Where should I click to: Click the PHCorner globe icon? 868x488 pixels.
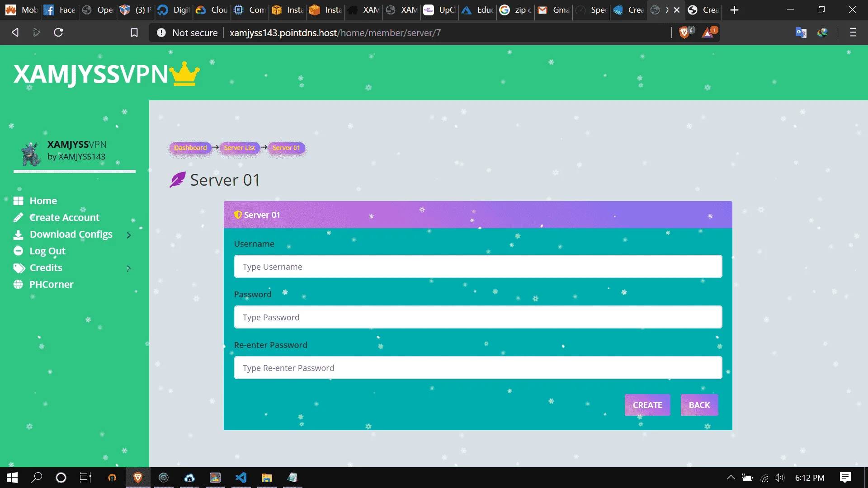[x=18, y=285]
